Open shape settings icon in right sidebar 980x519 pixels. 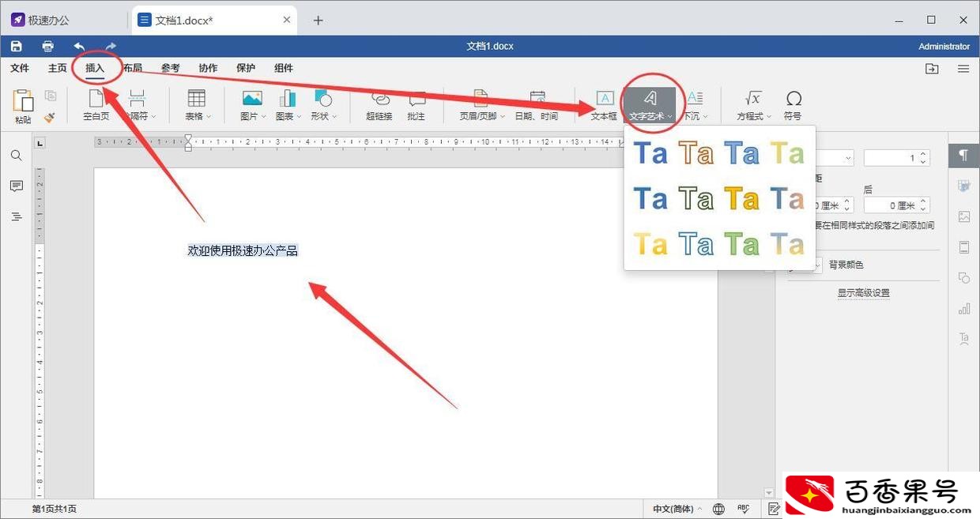coord(963,278)
